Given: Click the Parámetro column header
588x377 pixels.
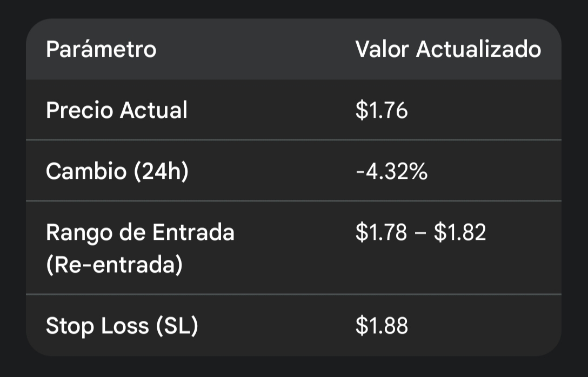Looking at the screenshot, I should point(101,49).
